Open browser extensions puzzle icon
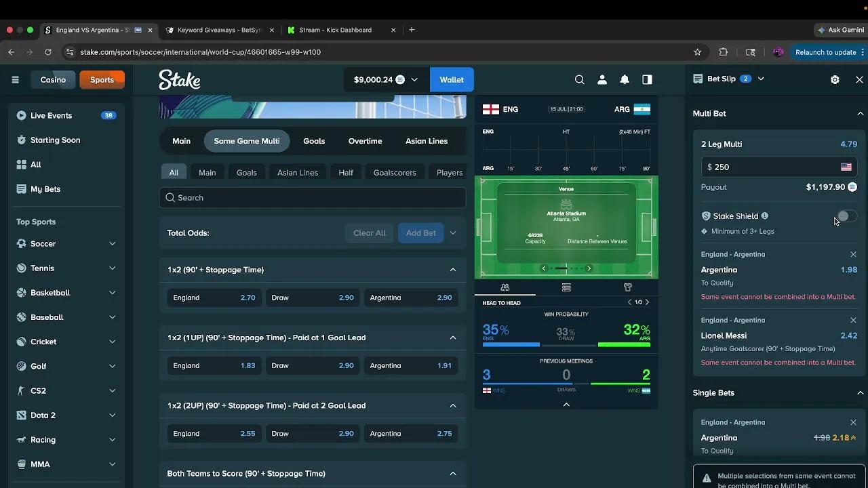Screen dimensions: 868x488 [724, 52]
